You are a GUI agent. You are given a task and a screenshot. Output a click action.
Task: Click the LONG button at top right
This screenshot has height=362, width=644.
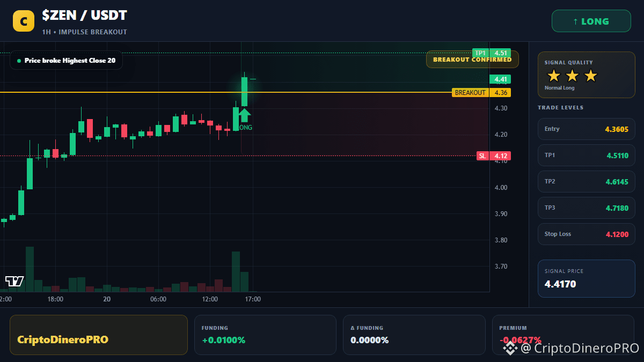(x=591, y=21)
